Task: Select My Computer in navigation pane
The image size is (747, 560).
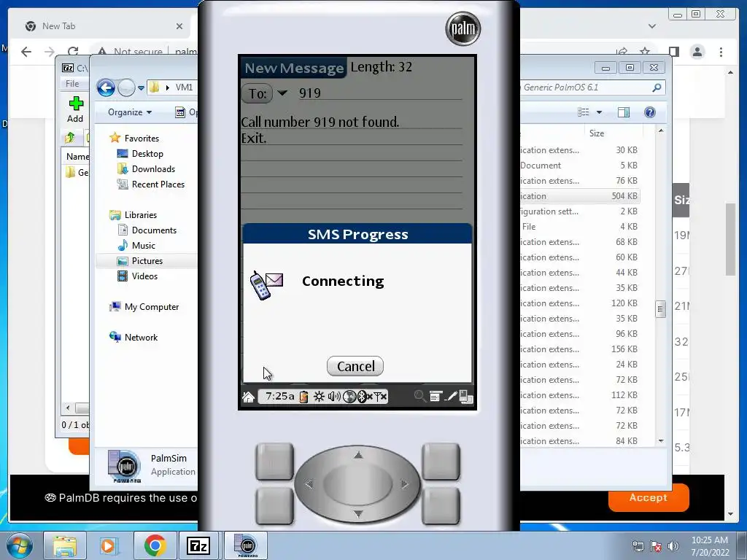Action: [x=152, y=307]
